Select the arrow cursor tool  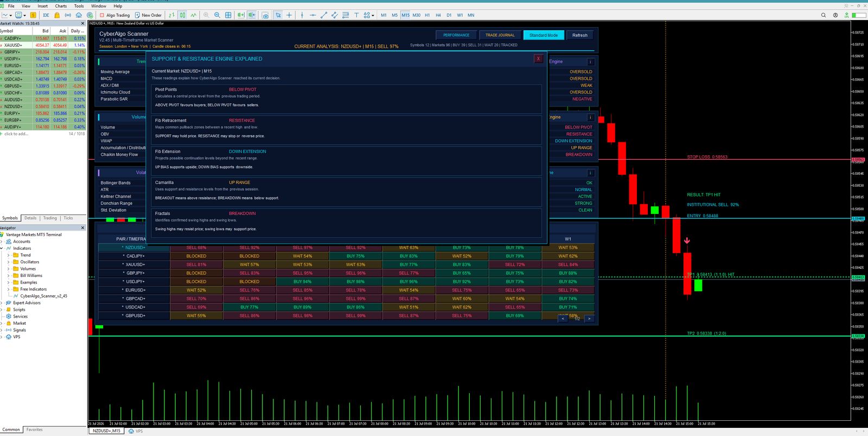(278, 15)
